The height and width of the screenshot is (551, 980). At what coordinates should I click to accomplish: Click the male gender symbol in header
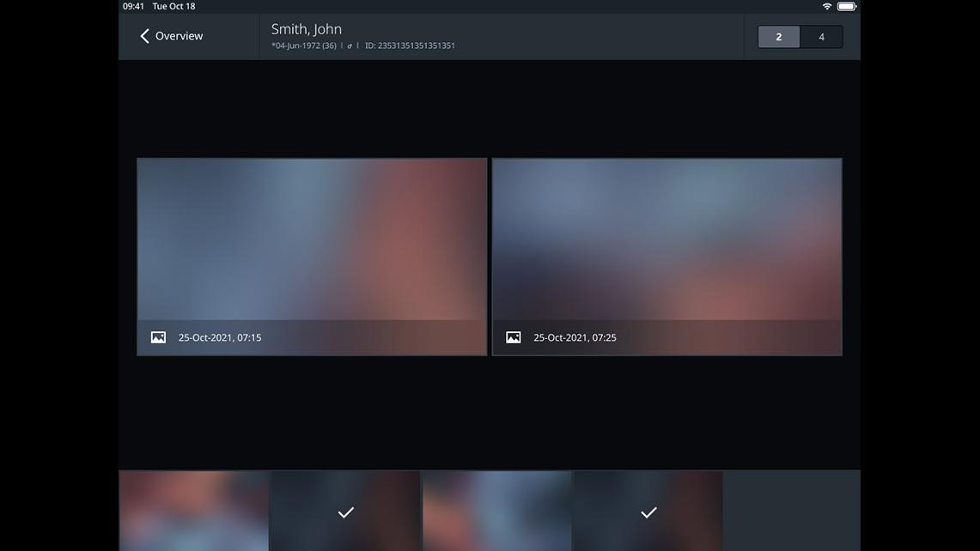pos(350,46)
